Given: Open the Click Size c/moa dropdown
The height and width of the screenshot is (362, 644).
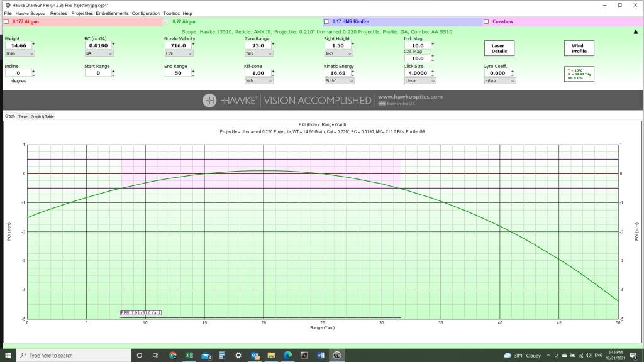Looking at the screenshot, I should click(419, 81).
